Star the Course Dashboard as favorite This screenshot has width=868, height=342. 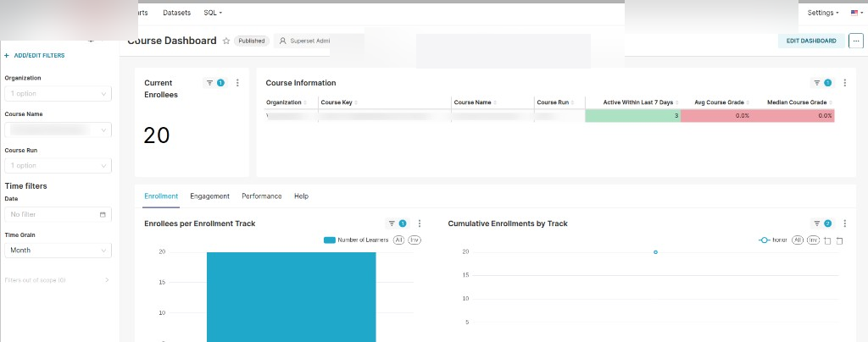(x=225, y=41)
